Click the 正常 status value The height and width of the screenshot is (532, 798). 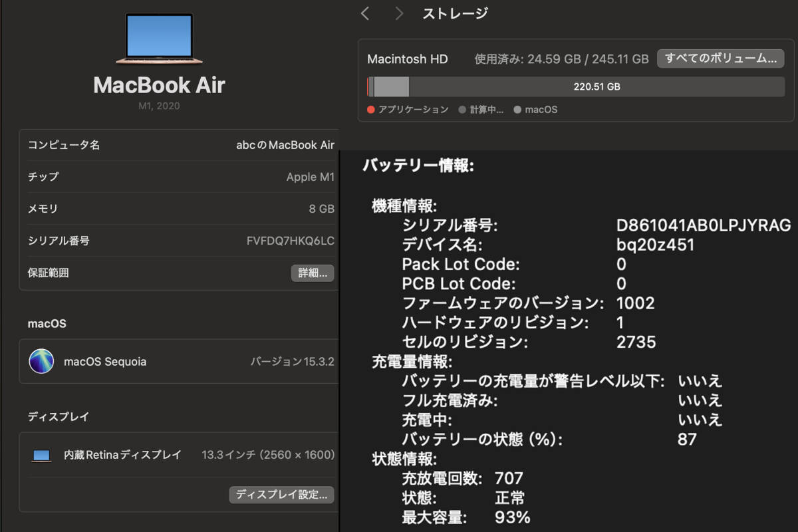510,497
